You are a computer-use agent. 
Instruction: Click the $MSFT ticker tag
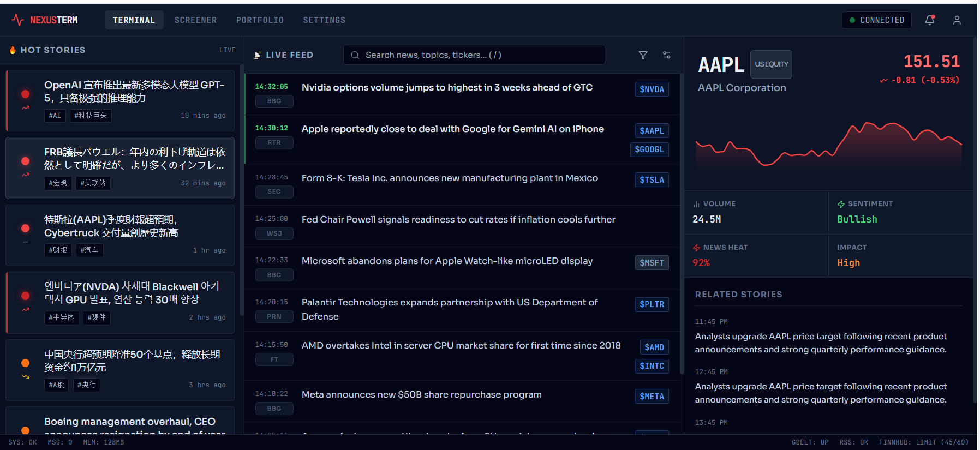pos(652,263)
